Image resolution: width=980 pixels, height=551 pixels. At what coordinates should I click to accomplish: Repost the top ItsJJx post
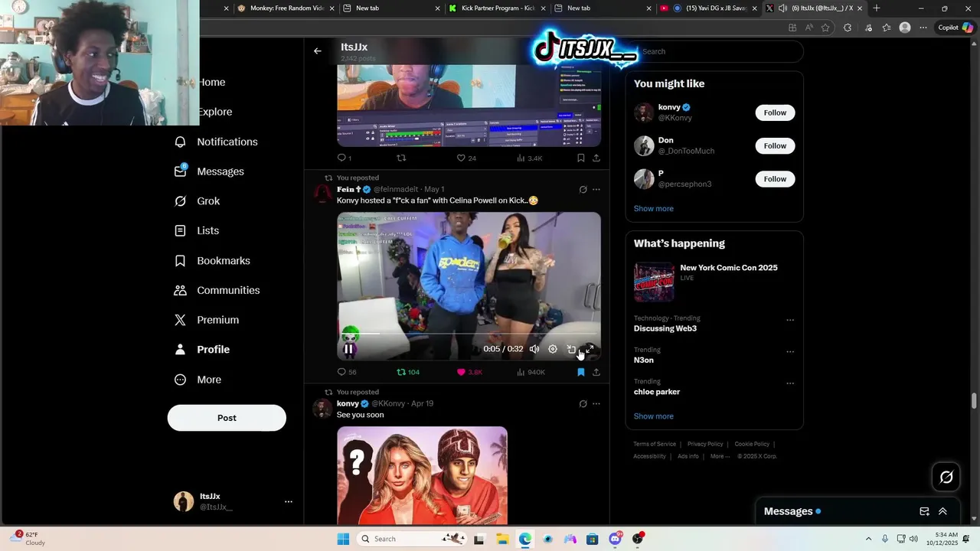(x=401, y=158)
